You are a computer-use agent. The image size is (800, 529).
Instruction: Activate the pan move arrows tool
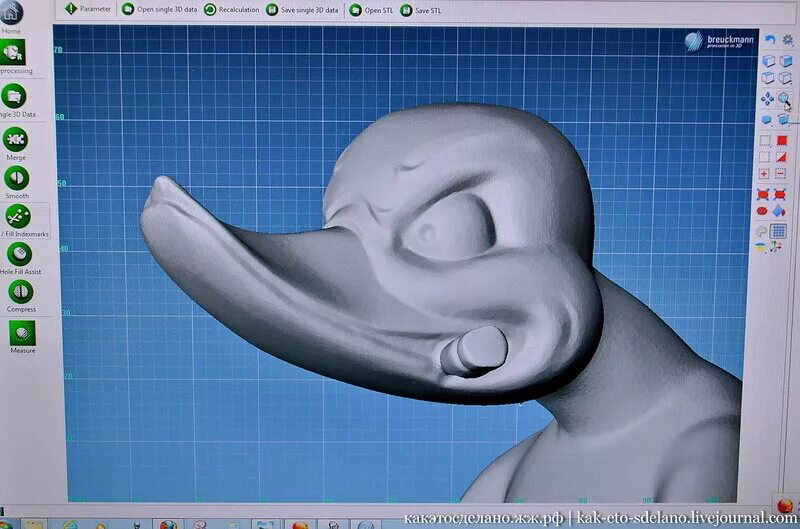click(x=767, y=98)
